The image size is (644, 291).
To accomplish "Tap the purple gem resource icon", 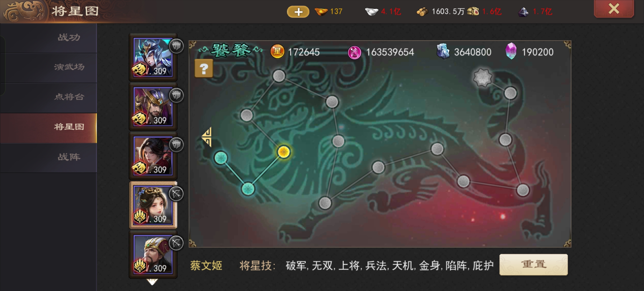I will click(511, 51).
